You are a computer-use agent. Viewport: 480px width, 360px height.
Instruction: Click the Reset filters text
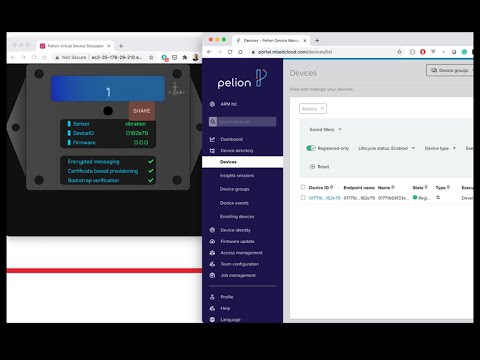coord(323,166)
